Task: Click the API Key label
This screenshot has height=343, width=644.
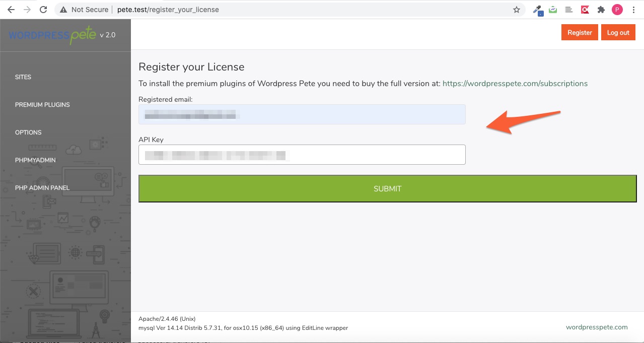Action: pyautogui.click(x=151, y=140)
